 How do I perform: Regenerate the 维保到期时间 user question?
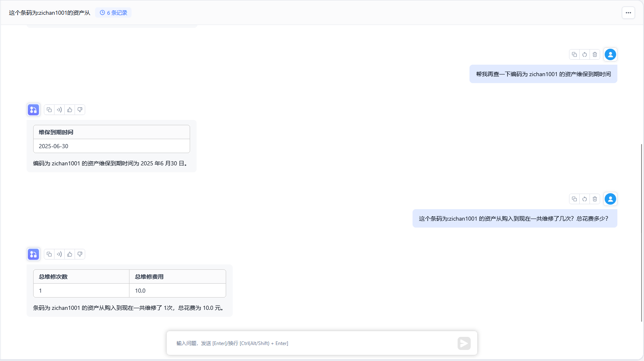click(585, 54)
